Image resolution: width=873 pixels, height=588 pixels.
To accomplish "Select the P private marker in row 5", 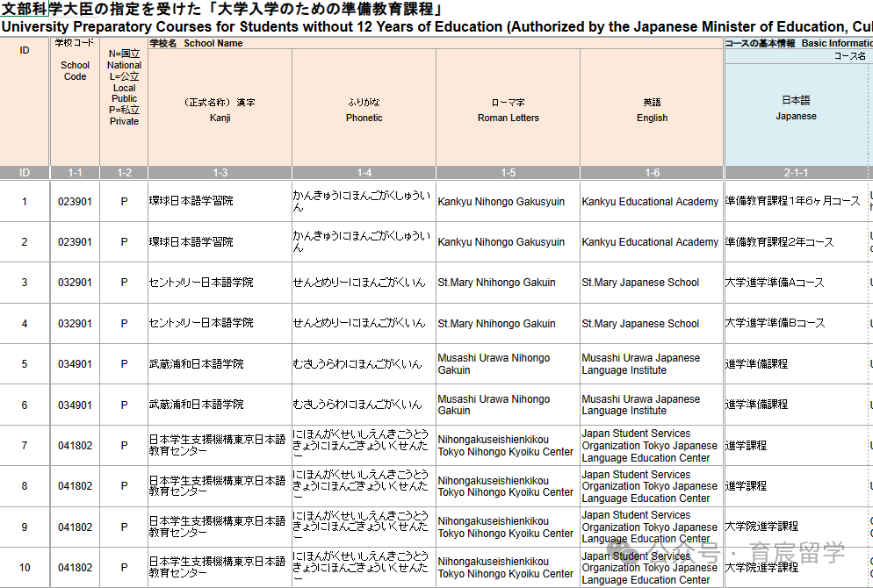I will pyautogui.click(x=124, y=364).
